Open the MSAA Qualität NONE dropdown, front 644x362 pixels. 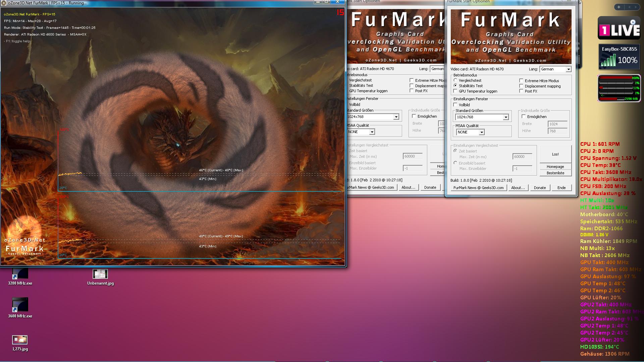click(481, 132)
